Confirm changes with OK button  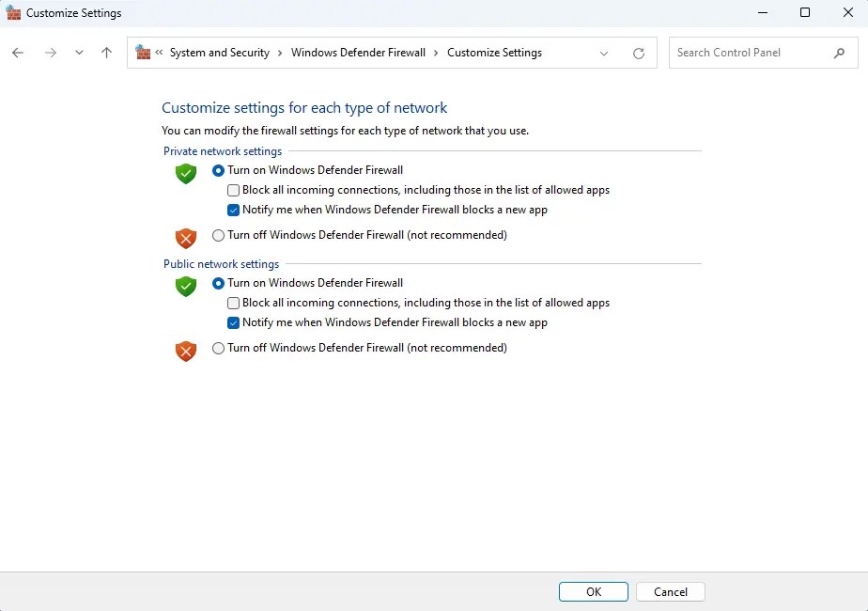(594, 591)
